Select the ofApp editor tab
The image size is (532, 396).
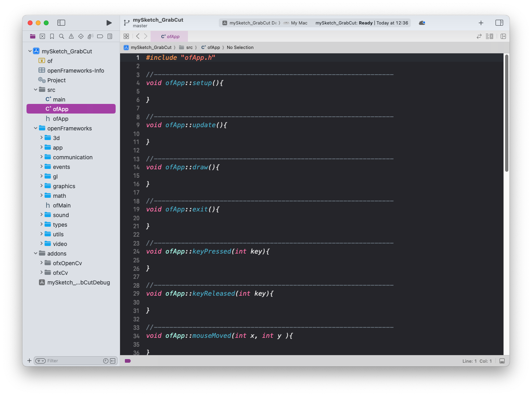coord(169,37)
